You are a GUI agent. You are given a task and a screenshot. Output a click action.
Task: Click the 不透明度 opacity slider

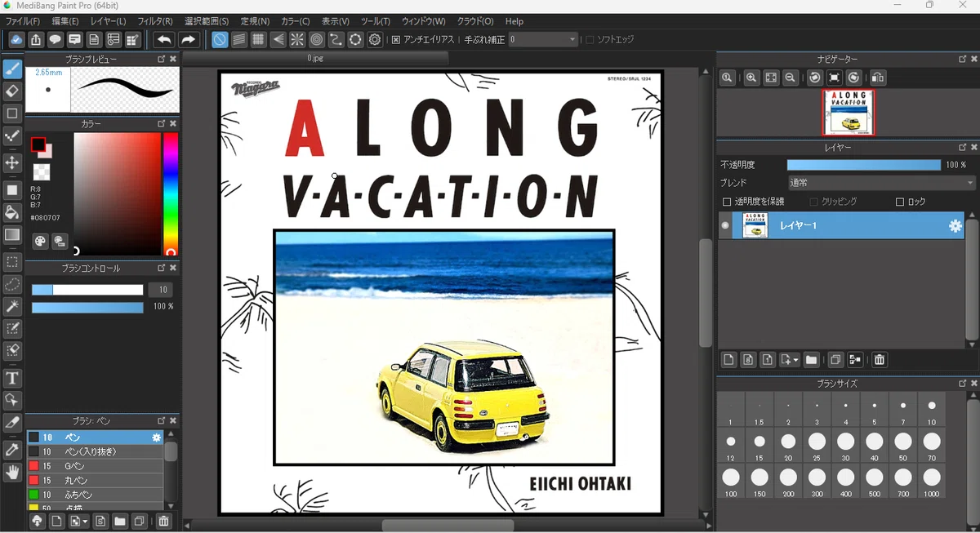(864, 165)
